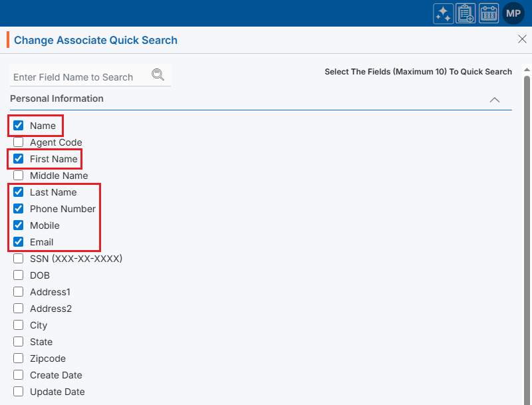
Task: Click the scrollbar up arrow
Action: tap(527, 69)
